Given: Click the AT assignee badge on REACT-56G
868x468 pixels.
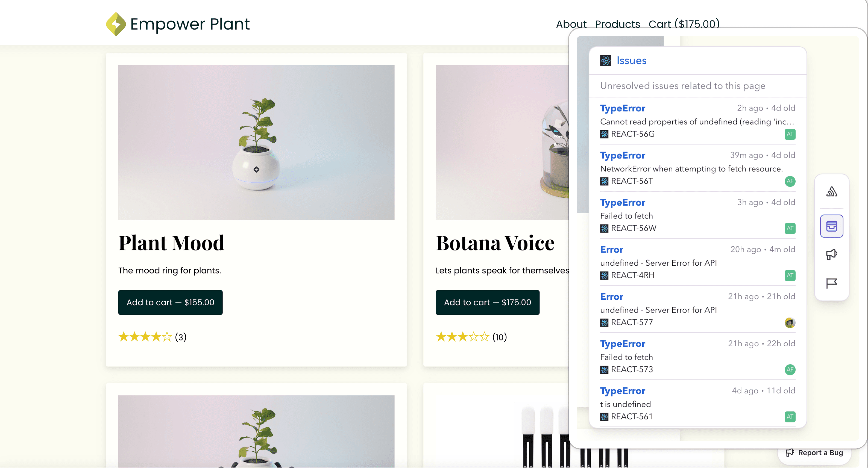Looking at the screenshot, I should pyautogui.click(x=790, y=134).
